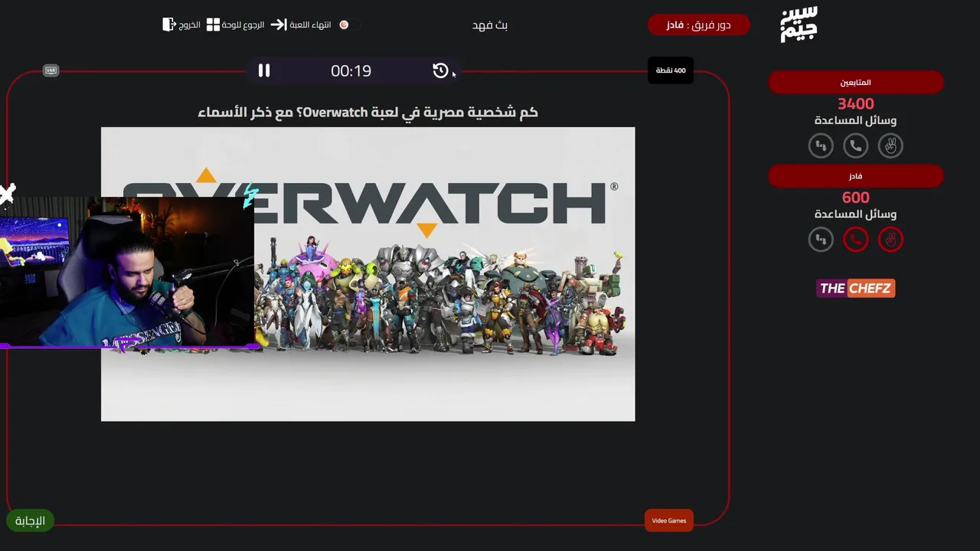Viewport: 980px width, 551px height.
Task: Click the انتهاء اللعبة label
Action: (x=310, y=24)
